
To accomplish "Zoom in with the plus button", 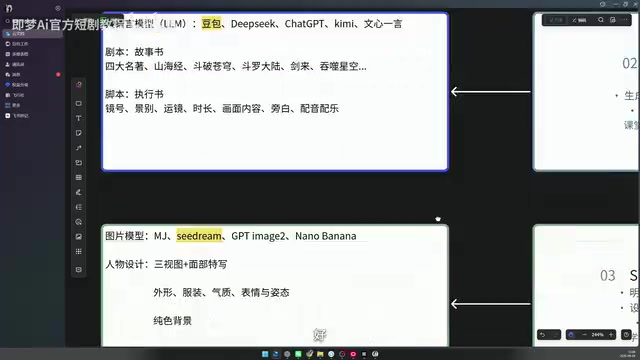I will click(611, 335).
